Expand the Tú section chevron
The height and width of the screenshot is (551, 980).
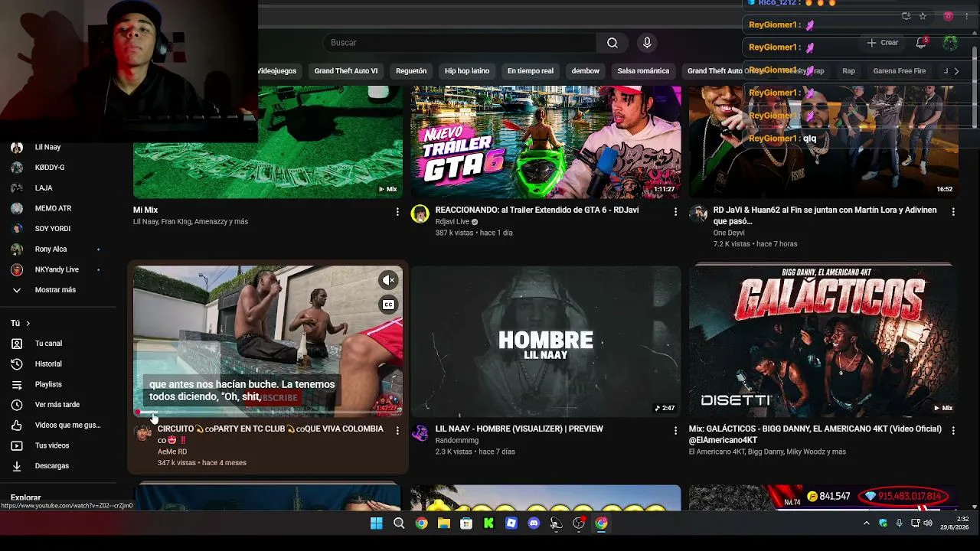point(28,324)
